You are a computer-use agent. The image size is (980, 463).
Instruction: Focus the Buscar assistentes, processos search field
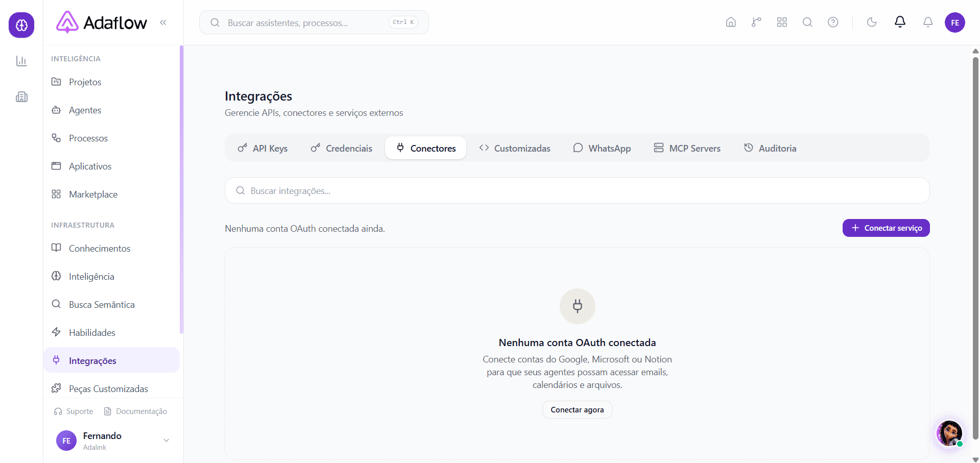point(314,22)
